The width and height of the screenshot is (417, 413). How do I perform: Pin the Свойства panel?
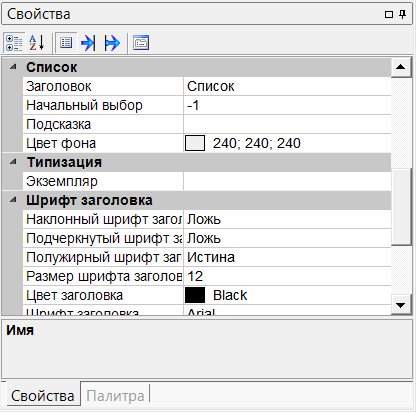click(403, 14)
